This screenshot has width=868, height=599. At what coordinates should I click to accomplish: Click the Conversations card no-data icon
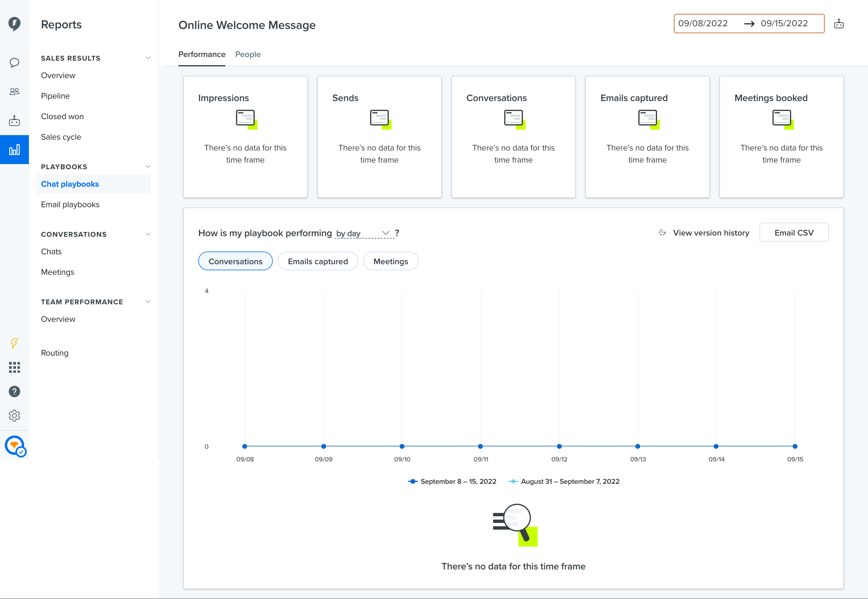pyautogui.click(x=514, y=119)
